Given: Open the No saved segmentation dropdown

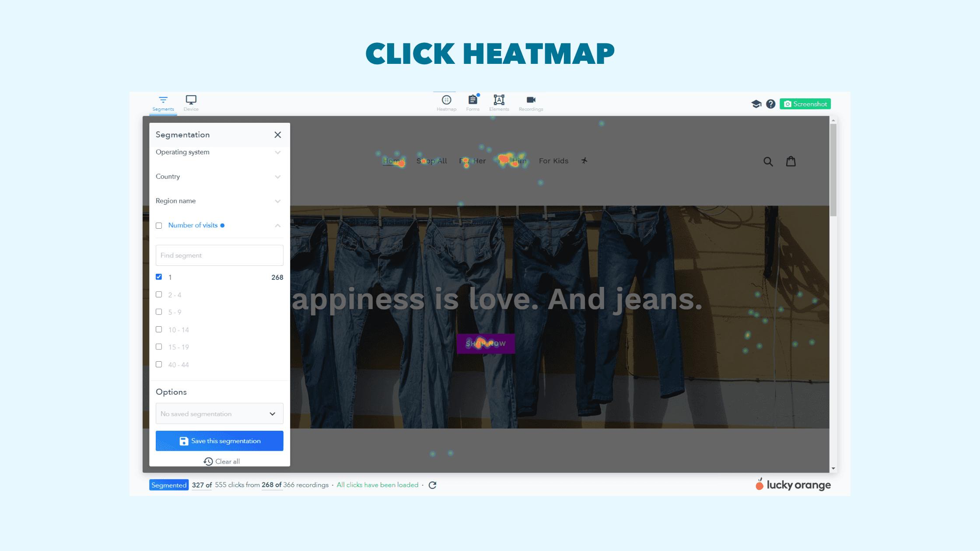Looking at the screenshot, I should coord(219,414).
